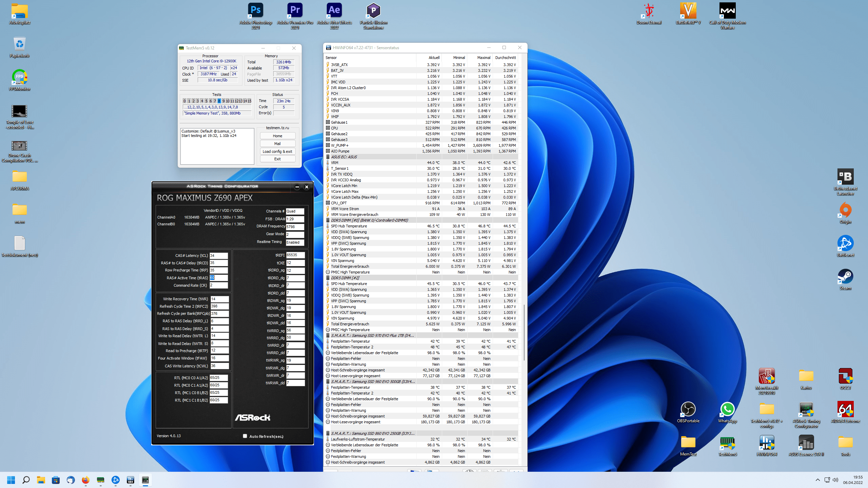Screen dimensions: 868x488
Task: Open the Windows Start menu
Action: pyautogui.click(x=11, y=480)
